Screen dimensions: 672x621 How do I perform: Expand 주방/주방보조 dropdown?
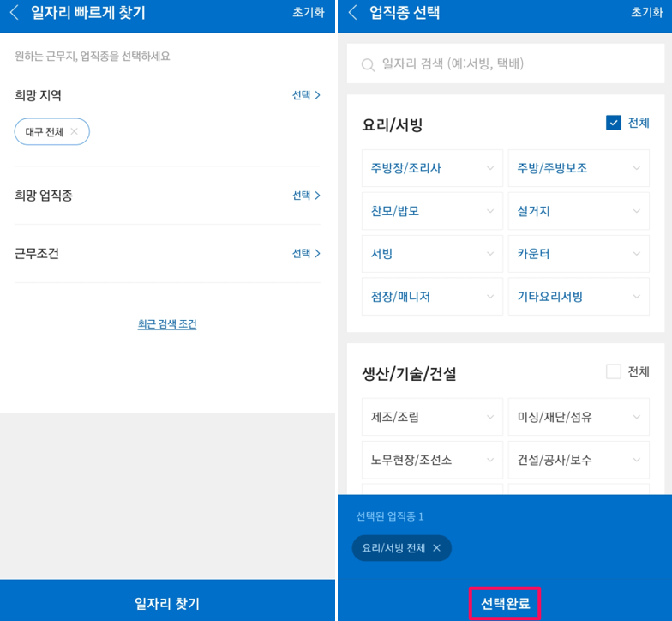click(579, 168)
